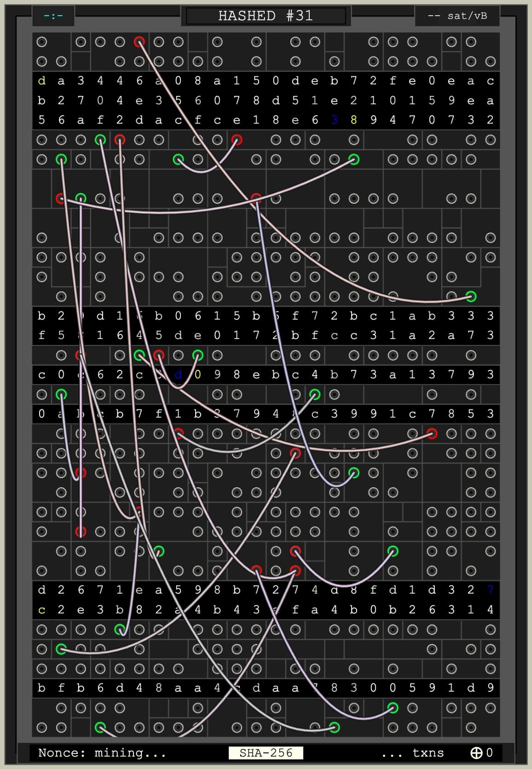Image resolution: width=532 pixels, height=769 pixels.
Task: Click the 'Nonce: mining...' status text
Action: pos(102,753)
